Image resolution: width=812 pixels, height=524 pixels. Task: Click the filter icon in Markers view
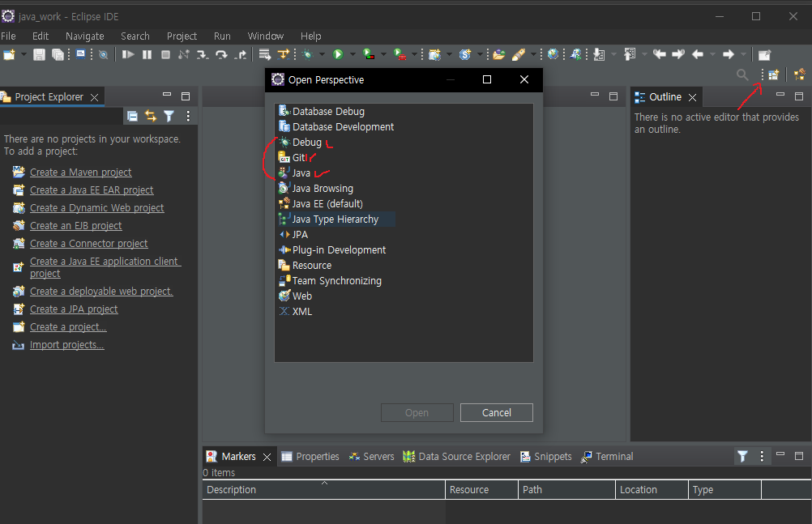742,456
